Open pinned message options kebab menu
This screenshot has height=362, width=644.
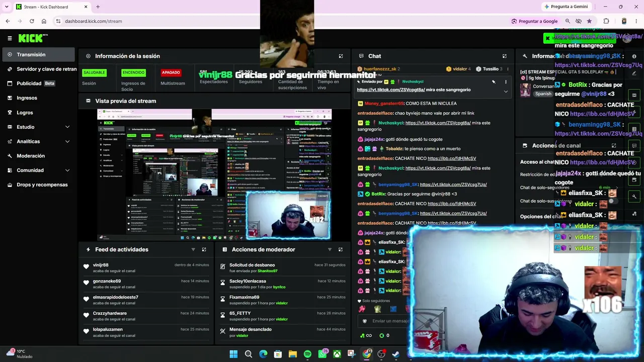pos(506,81)
